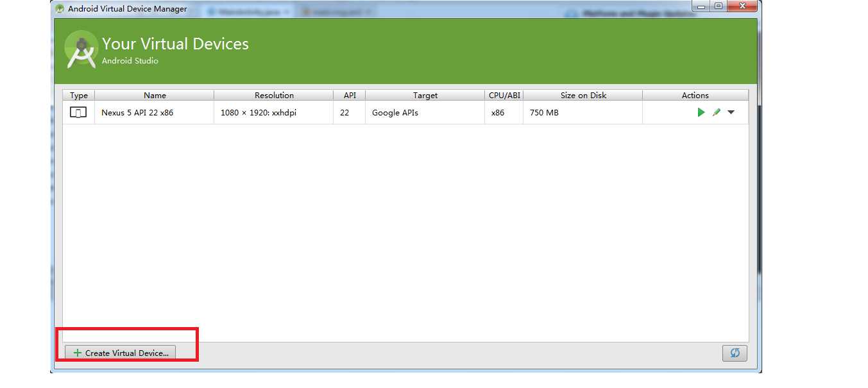The height and width of the screenshot is (388, 868).
Task: Click the API value 22 cell
Action: (x=350, y=112)
